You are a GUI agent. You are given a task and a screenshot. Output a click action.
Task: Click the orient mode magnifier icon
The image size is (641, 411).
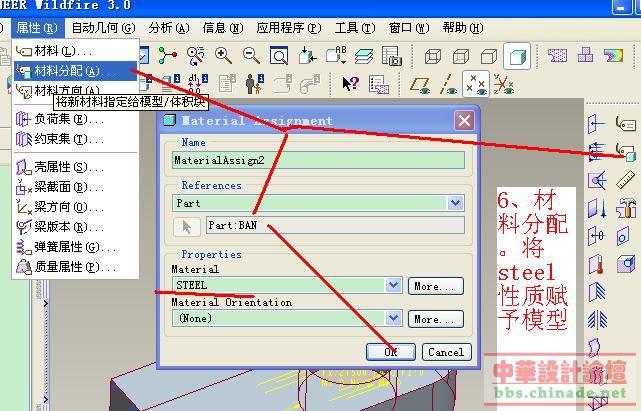195,55
